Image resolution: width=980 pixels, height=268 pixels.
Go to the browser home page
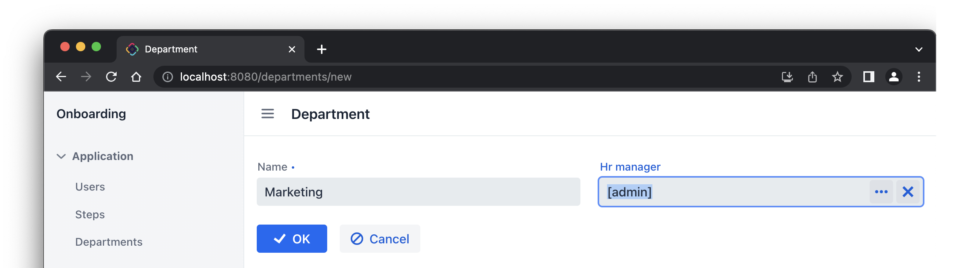pyautogui.click(x=136, y=77)
